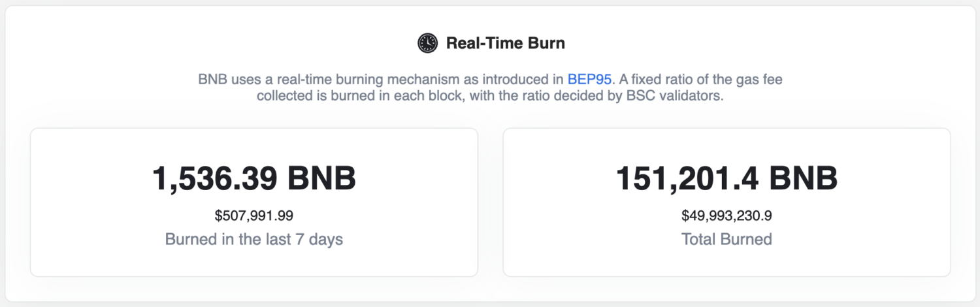The width and height of the screenshot is (980, 307).
Task: Click the $507,991.99 dollar value
Action: [x=254, y=216]
